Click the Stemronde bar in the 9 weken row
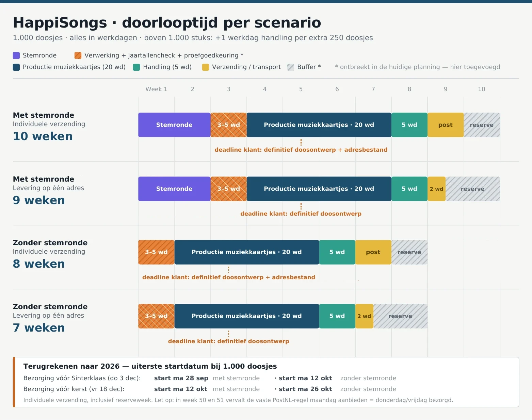Viewport: 532px width, 420px height. click(x=174, y=189)
